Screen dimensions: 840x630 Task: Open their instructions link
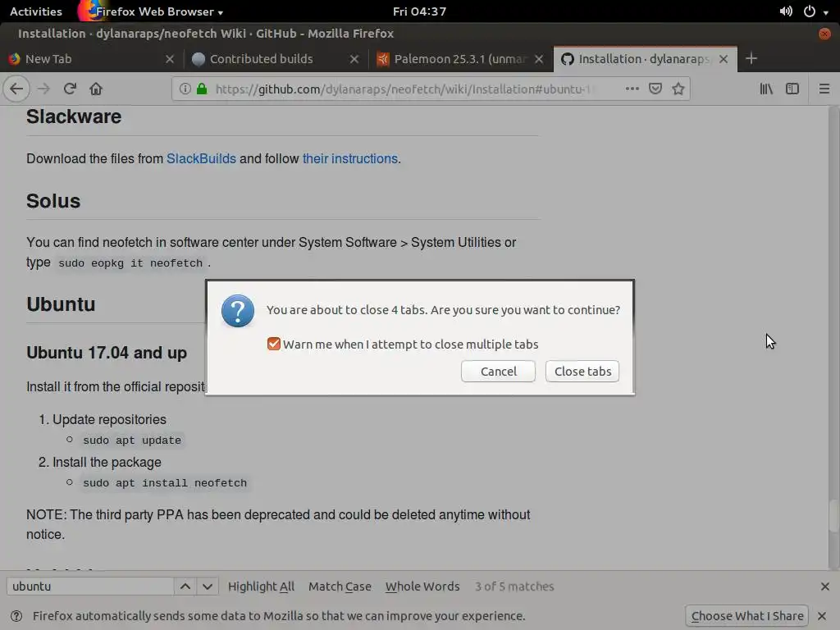point(349,158)
